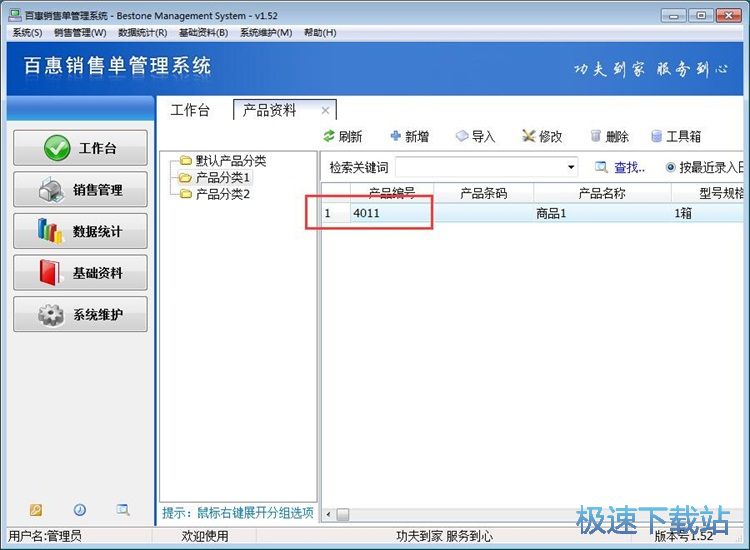Screen dimensions: 750x550
Task: Maximize the Bestone window
Action: pyautogui.click(x=701, y=16)
